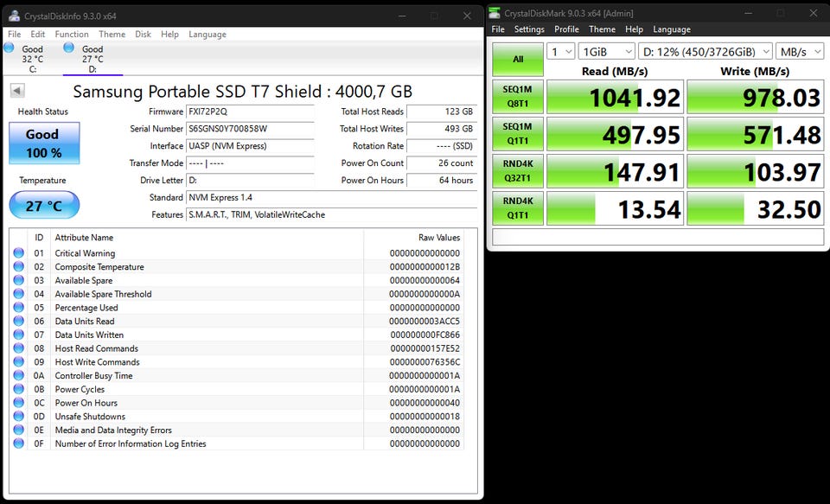Open the test count dropdown showing 1
Viewport: 830px width, 504px height.
(560, 52)
